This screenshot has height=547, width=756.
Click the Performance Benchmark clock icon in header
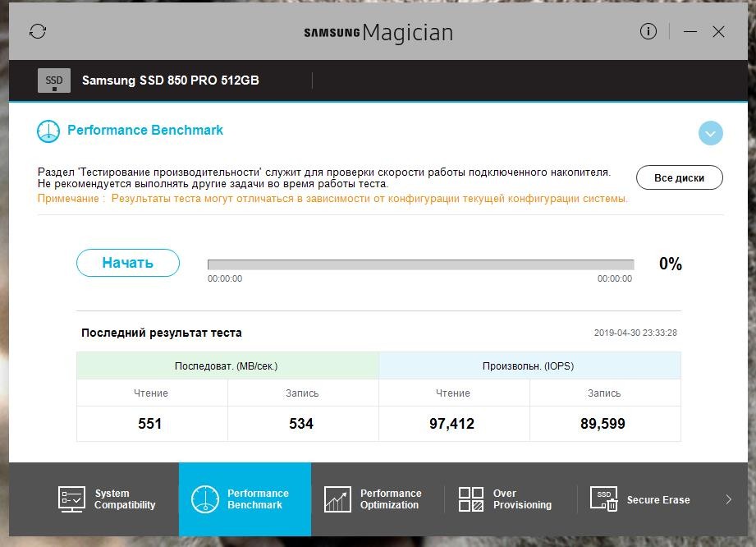pos(49,131)
